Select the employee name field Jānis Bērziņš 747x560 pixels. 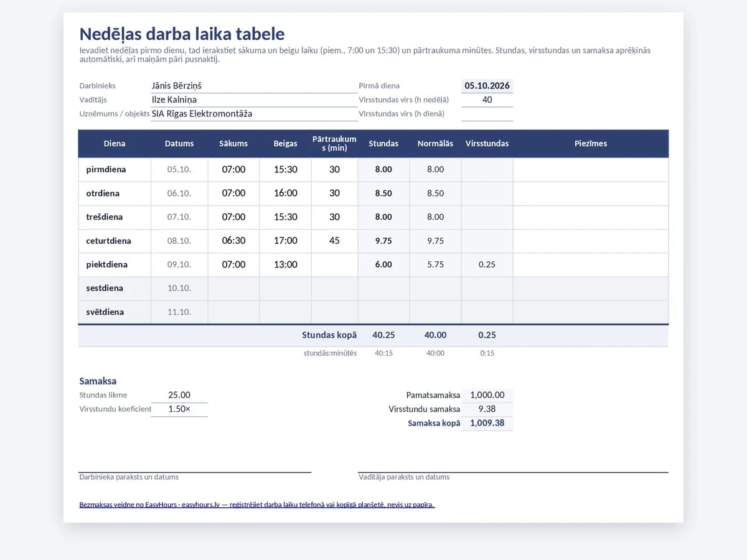[254, 86]
